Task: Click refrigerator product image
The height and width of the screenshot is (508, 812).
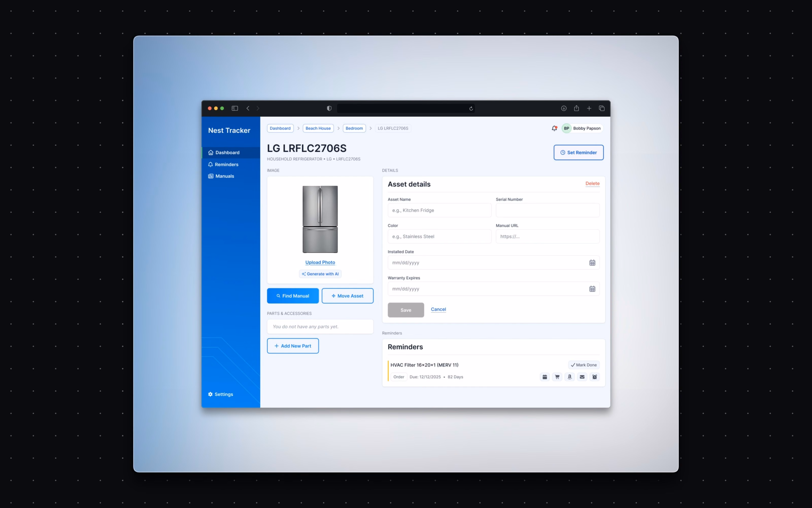Action: click(320, 219)
